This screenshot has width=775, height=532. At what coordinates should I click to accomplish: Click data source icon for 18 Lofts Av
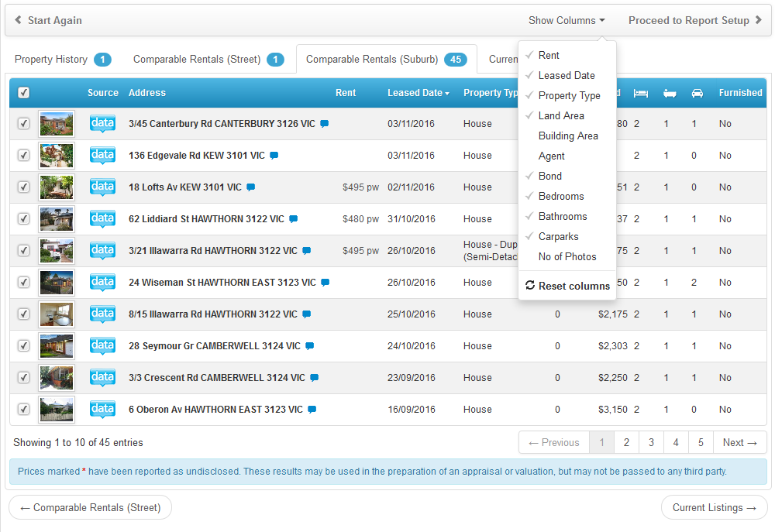click(x=102, y=187)
